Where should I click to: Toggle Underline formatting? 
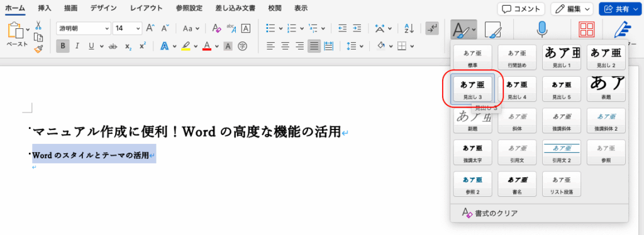coord(91,46)
